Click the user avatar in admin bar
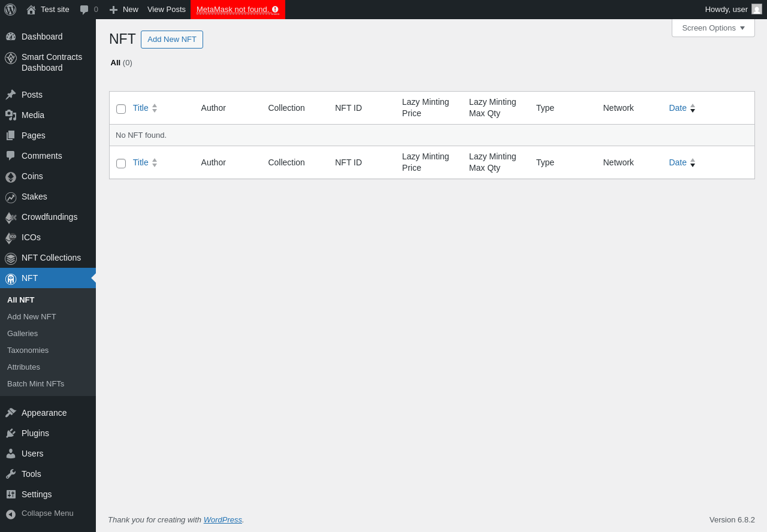Viewport: 767px width, 532px height. pyautogui.click(x=757, y=9)
